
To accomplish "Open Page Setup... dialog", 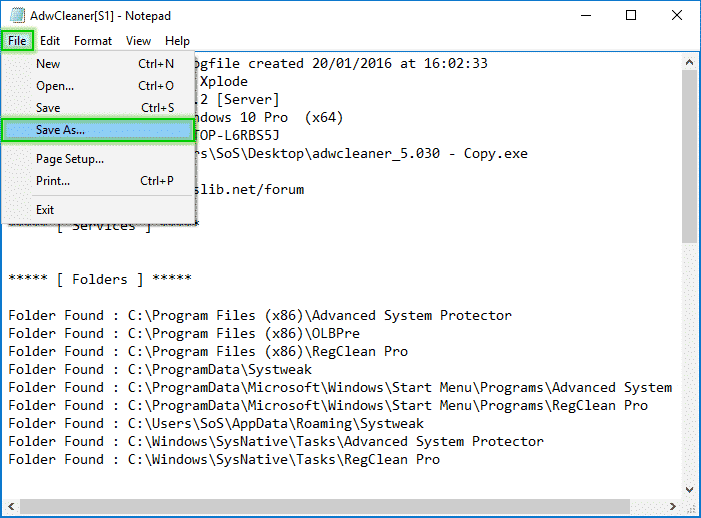I will tap(70, 159).
